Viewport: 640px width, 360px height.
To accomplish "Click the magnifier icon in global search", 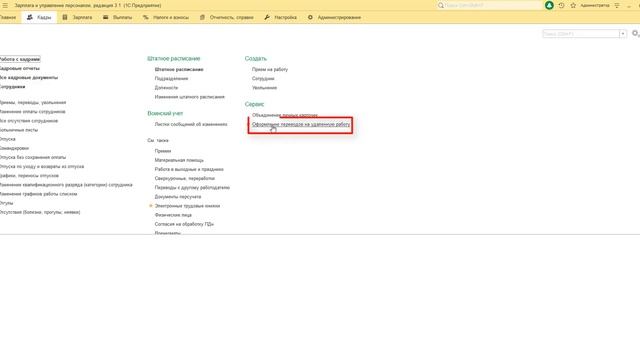I will point(440,5).
